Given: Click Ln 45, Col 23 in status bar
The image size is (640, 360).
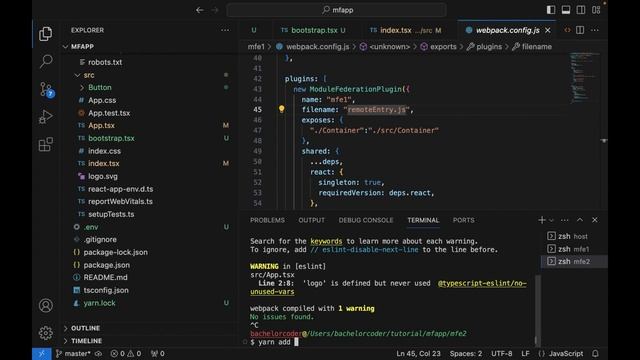Looking at the screenshot, I should [x=418, y=353].
